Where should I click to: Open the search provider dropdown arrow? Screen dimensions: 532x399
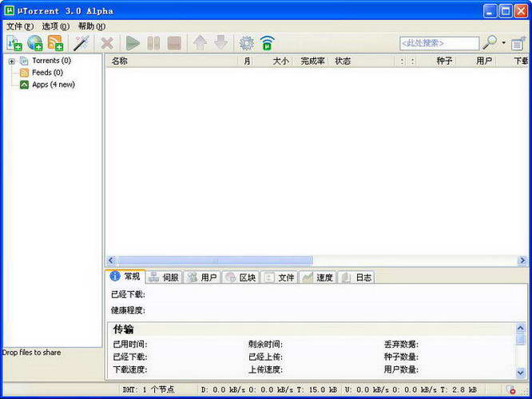(x=504, y=43)
